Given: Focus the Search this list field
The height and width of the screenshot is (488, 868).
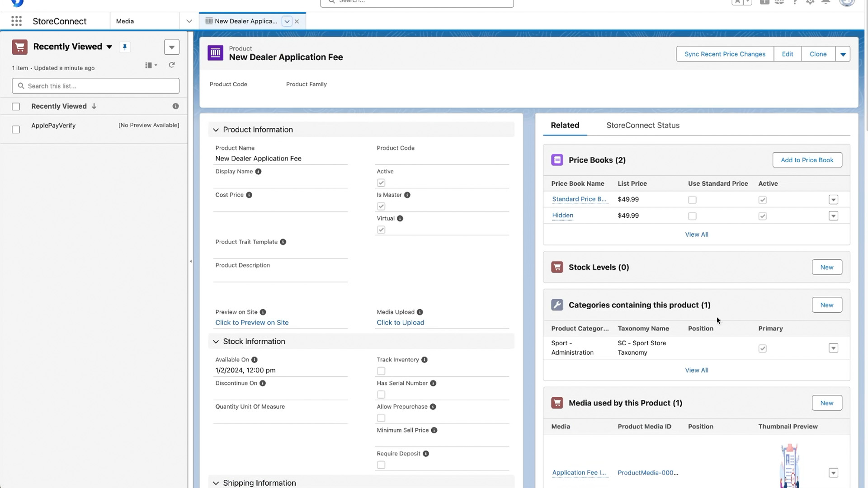Looking at the screenshot, I should 96,86.
